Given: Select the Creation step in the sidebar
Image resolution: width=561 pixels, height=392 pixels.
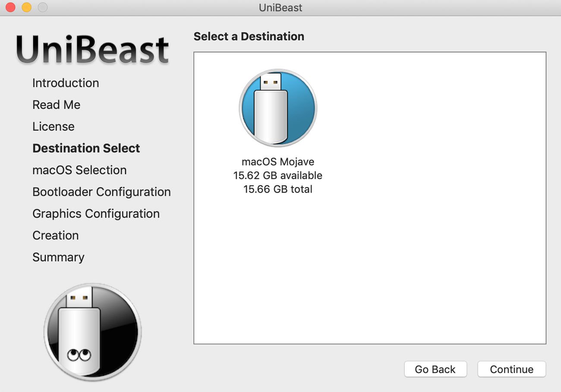Looking at the screenshot, I should [55, 235].
